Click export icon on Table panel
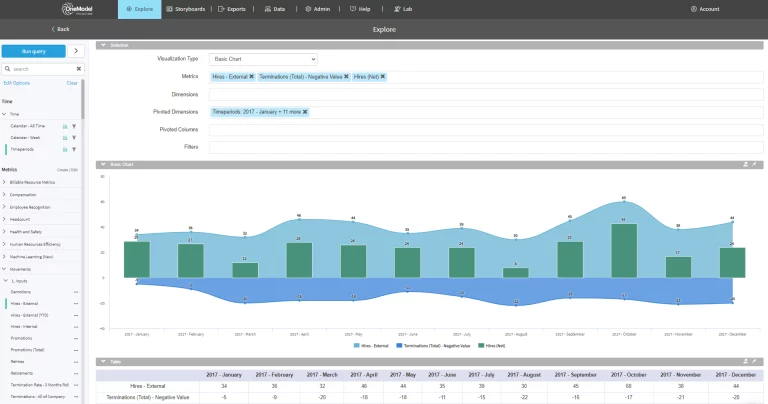This screenshot has height=404, width=768. 745,361
